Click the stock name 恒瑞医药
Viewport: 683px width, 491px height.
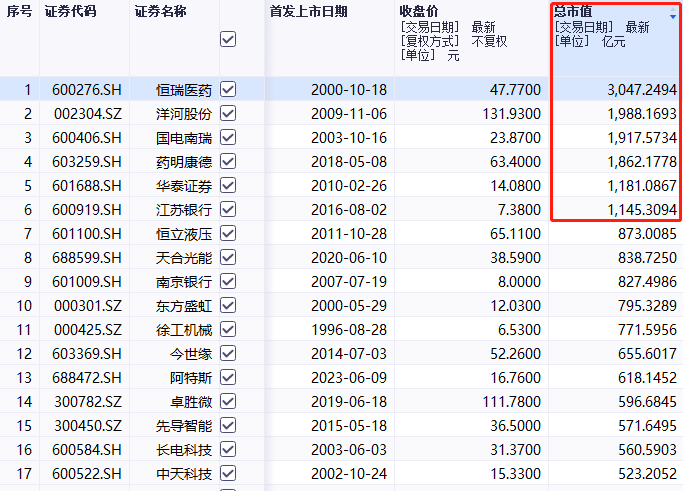point(184,90)
